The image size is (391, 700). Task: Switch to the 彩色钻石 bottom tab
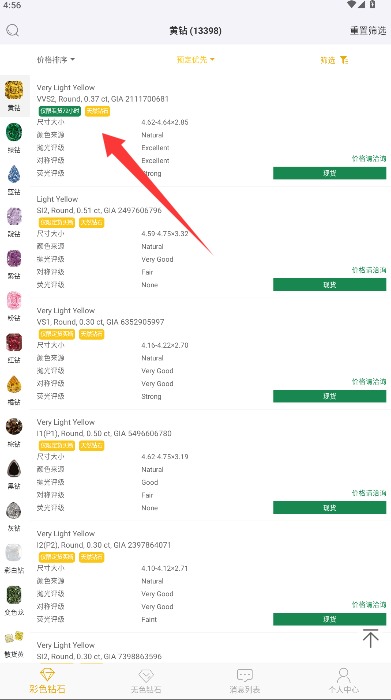pos(47,681)
